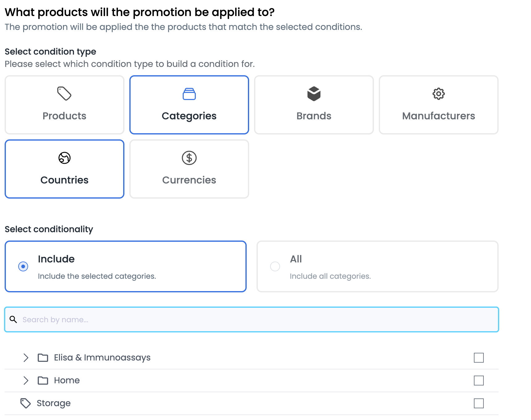531x420 pixels.
Task: Check the Home category checkbox
Action: point(479,381)
